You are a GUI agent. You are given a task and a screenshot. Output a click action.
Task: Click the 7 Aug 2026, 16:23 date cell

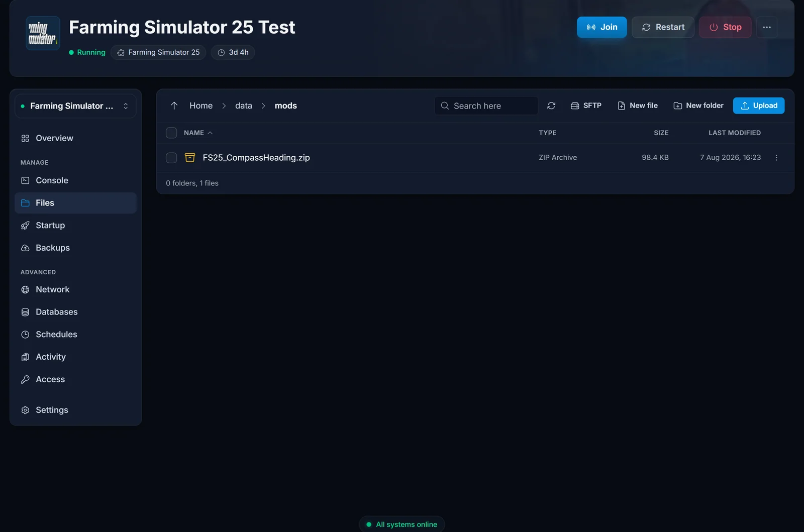(x=731, y=158)
